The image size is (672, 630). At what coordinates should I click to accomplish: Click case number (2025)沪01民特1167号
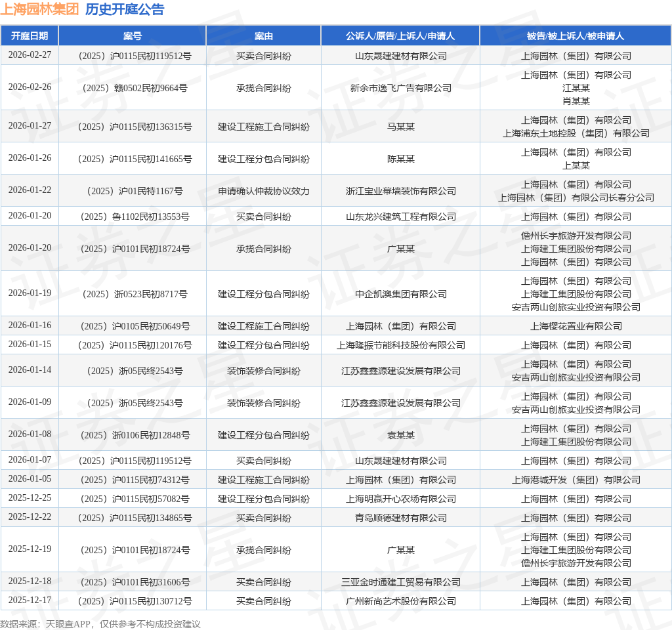coord(135,191)
